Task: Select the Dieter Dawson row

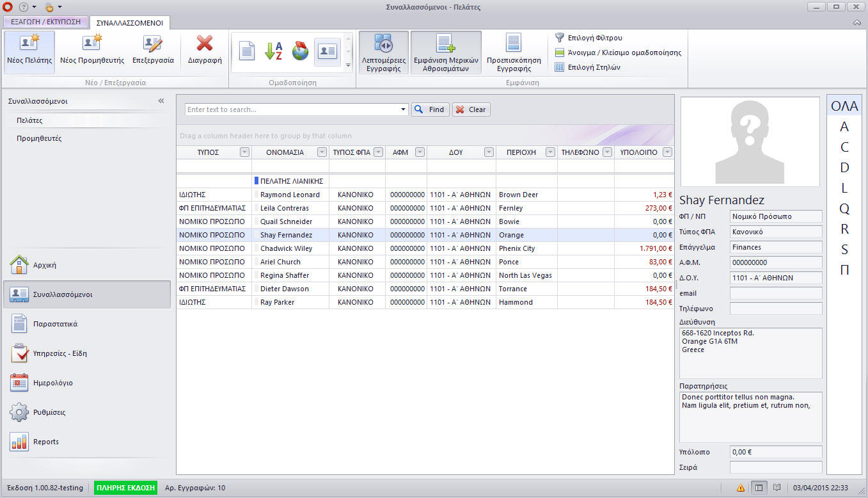Action: pyautogui.click(x=425, y=289)
